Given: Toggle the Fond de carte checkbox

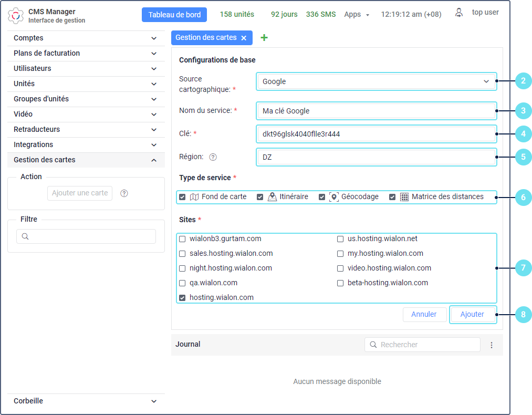Looking at the screenshot, I should [x=182, y=197].
